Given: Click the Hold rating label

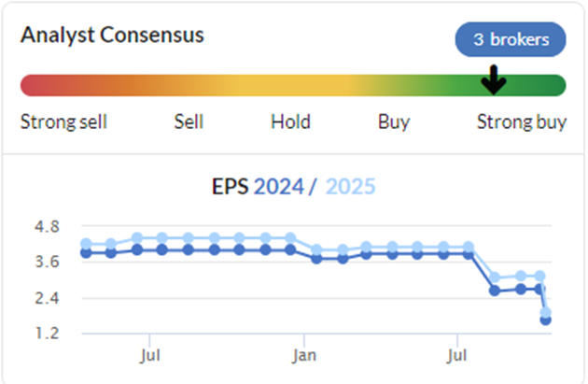Looking at the screenshot, I should (290, 121).
